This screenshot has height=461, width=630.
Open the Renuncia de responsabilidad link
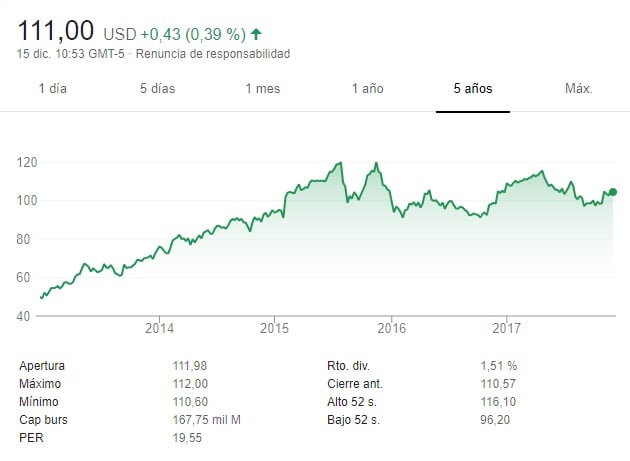[x=213, y=53]
